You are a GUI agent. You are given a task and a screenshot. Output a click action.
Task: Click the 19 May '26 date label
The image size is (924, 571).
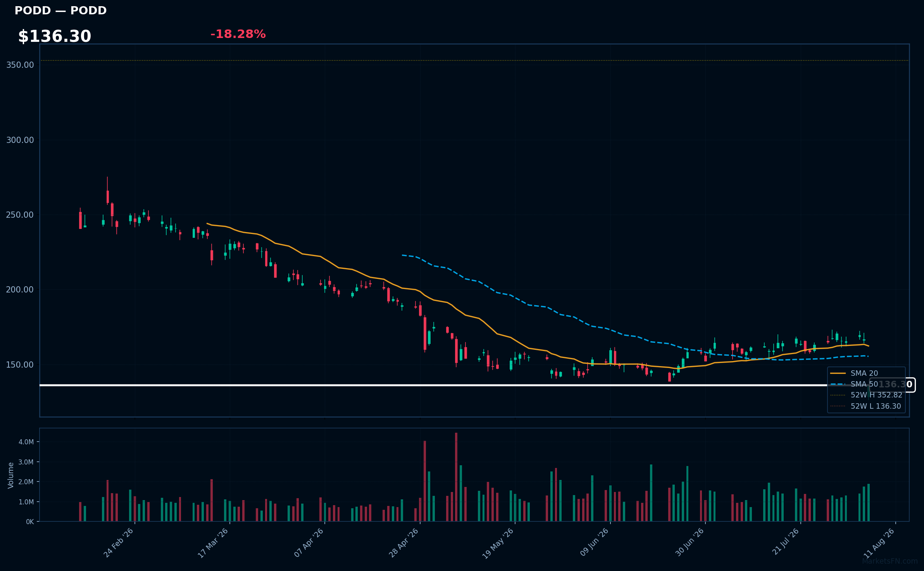tap(498, 543)
